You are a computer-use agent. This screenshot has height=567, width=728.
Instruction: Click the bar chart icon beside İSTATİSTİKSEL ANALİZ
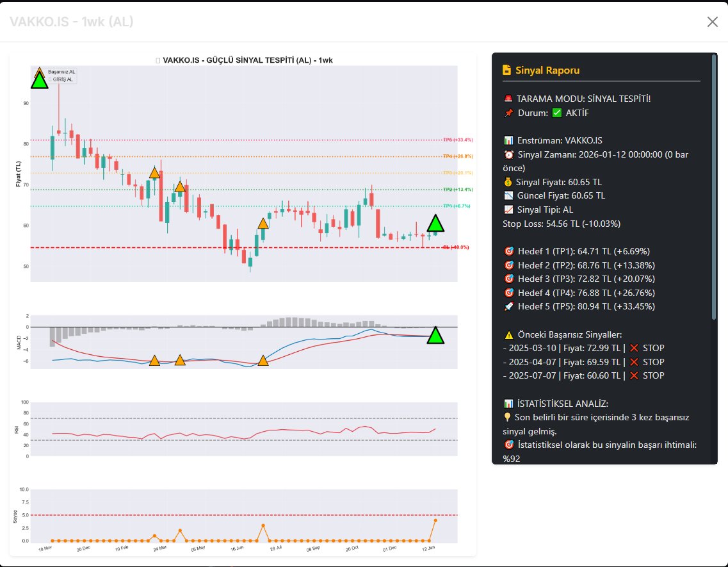(508, 404)
